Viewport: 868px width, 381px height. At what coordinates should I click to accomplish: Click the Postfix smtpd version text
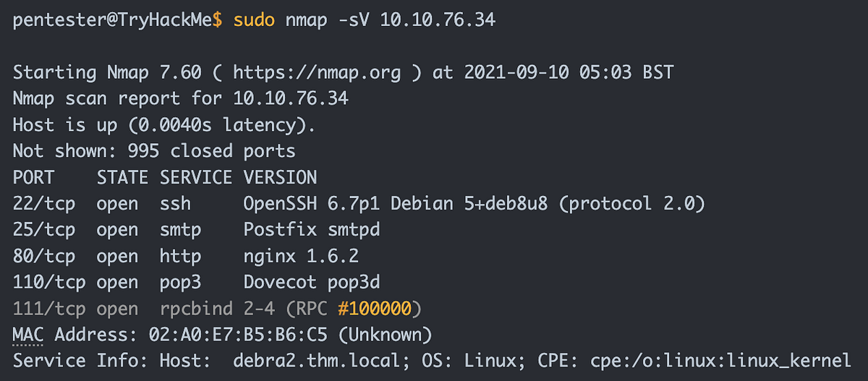coord(312,230)
